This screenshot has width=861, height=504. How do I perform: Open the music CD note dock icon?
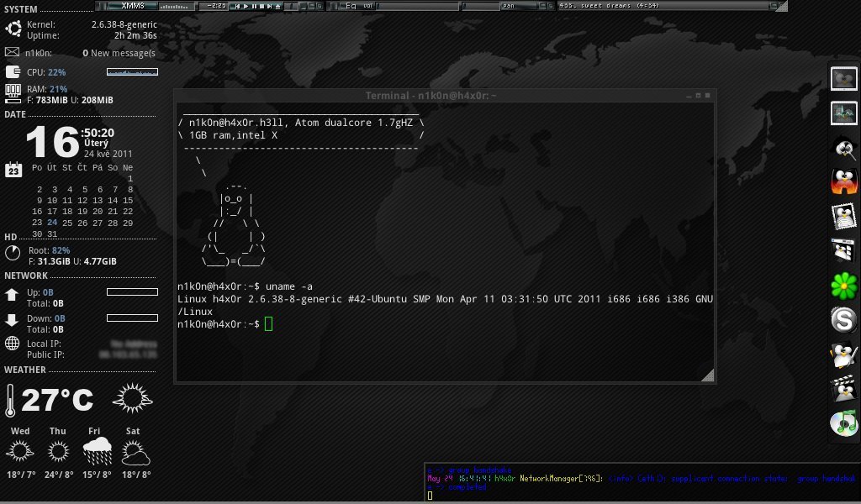tap(843, 423)
